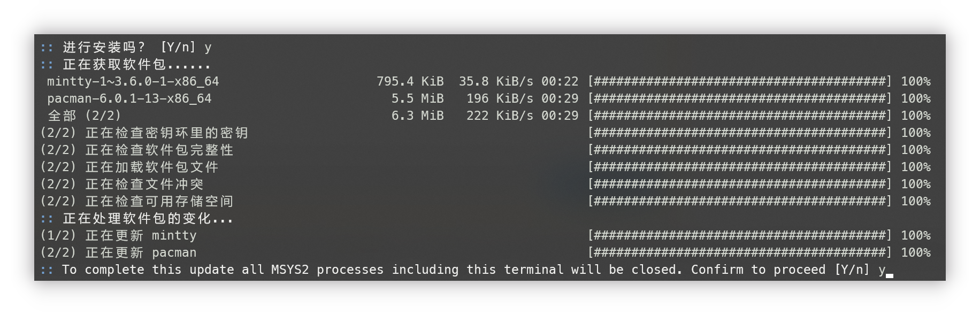Click the 正在加载软件包文件 line
This screenshot has height=315, width=980.
point(129,167)
